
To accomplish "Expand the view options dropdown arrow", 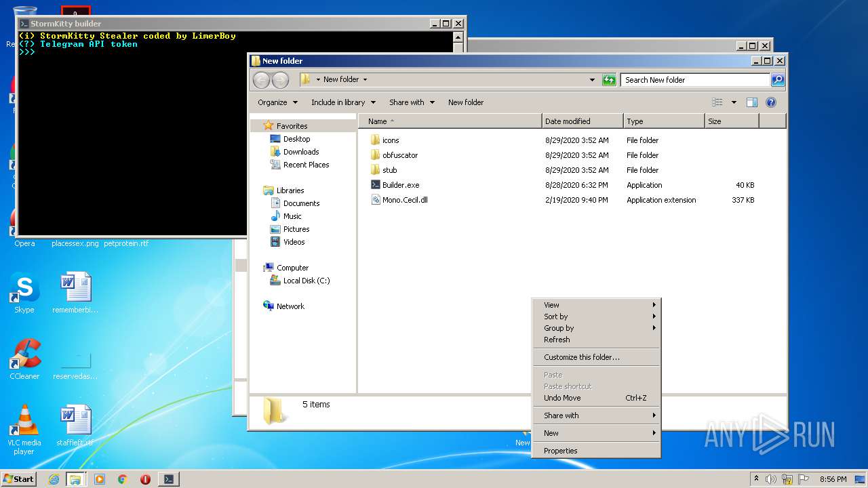I will pos(734,102).
